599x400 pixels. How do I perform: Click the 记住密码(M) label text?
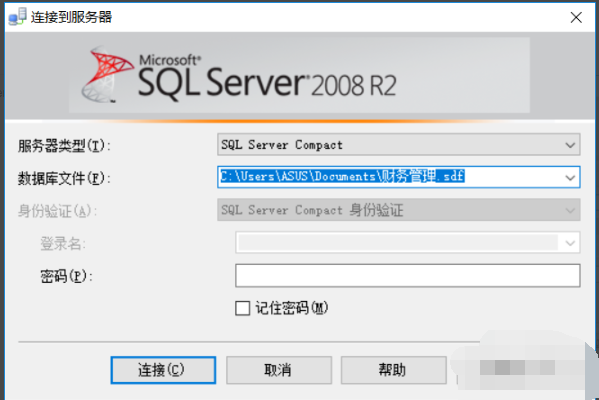coord(292,308)
